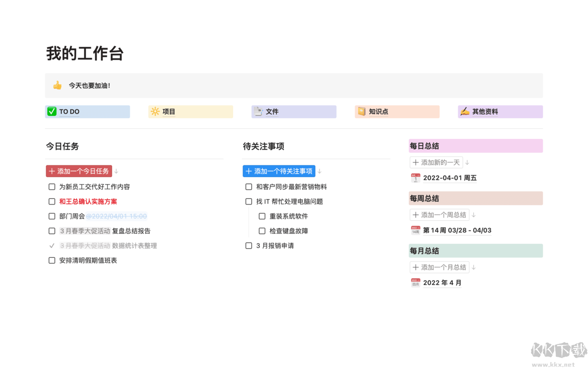Click the 今日任务 heading
The width and height of the screenshot is (588, 368).
tap(63, 146)
